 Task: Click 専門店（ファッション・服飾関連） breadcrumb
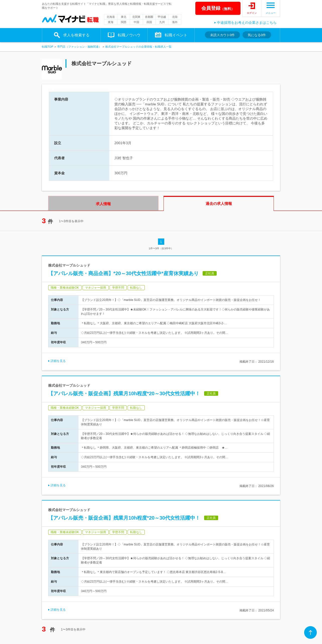[x=79, y=47]
